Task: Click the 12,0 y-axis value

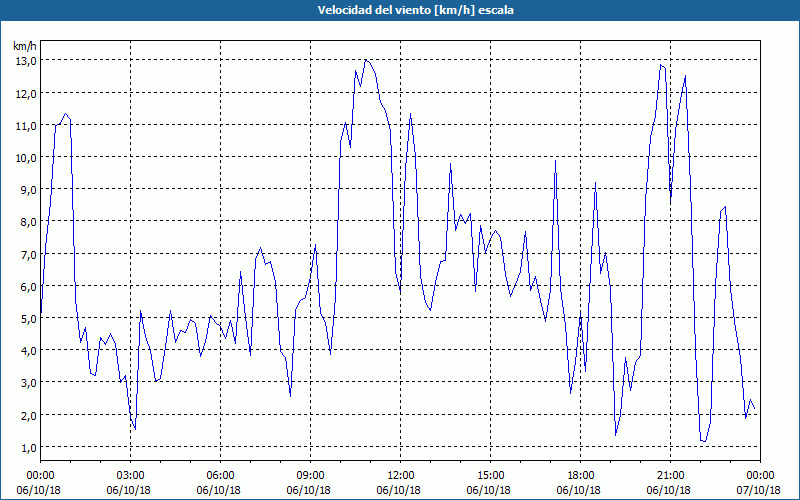Action: click(x=26, y=94)
